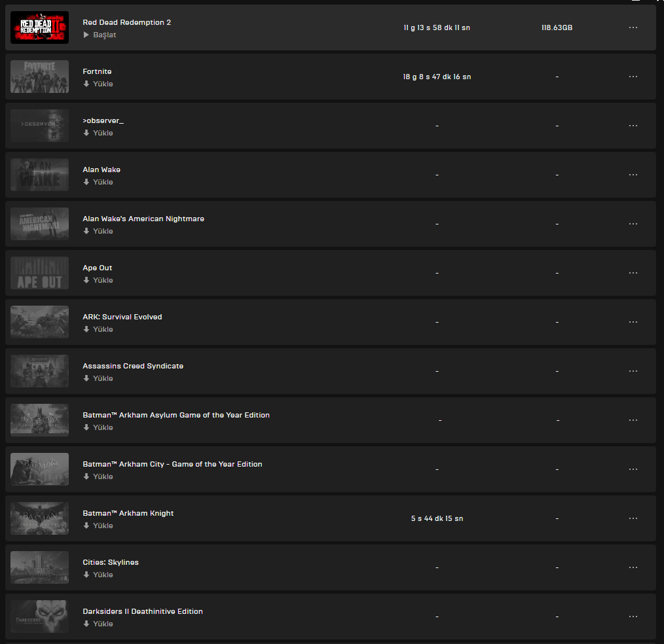Click the Cities: Skylines cover thumbnail

click(x=39, y=567)
